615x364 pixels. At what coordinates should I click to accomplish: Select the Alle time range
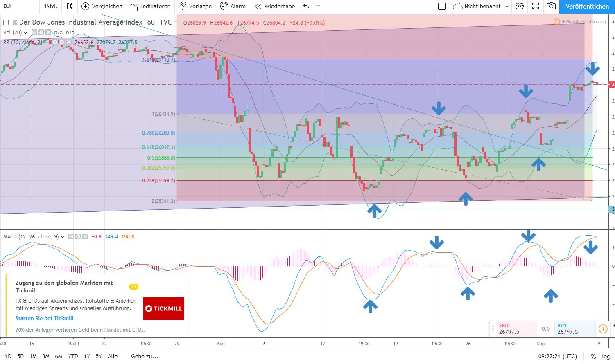(x=113, y=356)
